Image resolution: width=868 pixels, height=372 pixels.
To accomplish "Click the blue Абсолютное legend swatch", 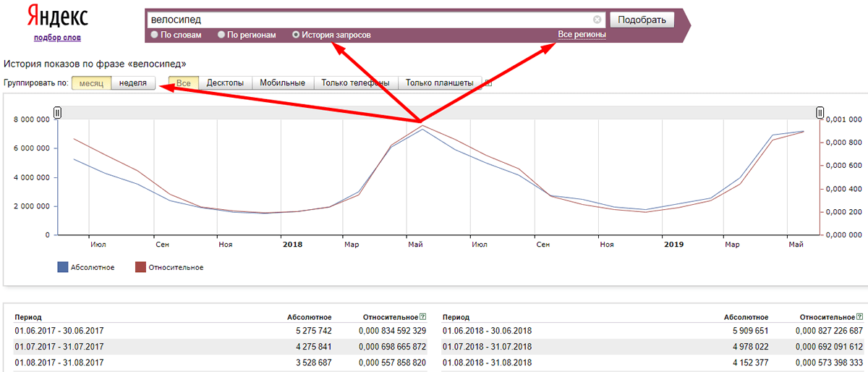I will coord(62,268).
